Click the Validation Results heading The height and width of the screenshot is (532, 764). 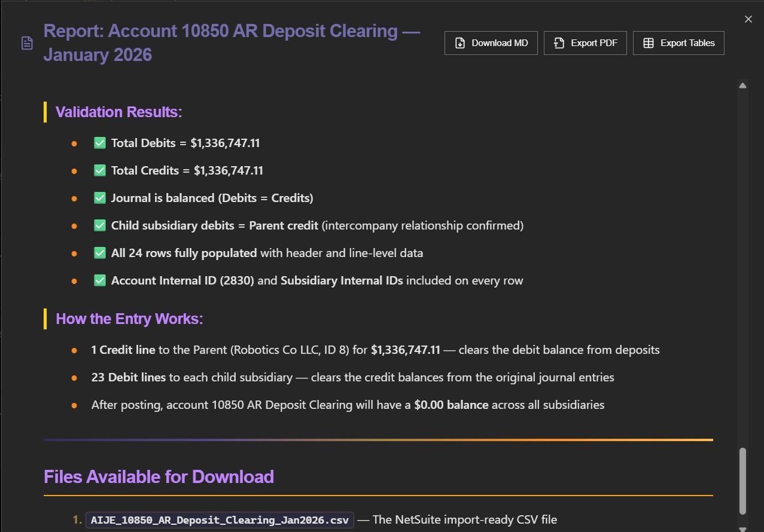118,112
